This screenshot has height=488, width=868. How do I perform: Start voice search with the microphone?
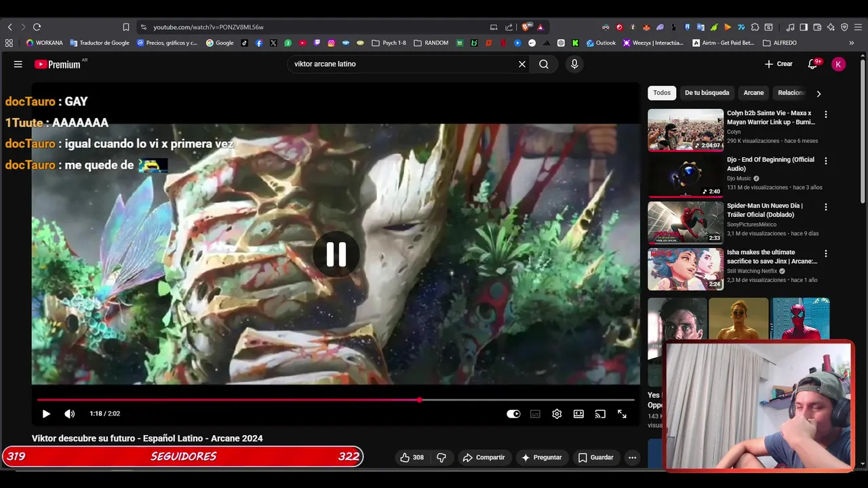click(x=574, y=64)
